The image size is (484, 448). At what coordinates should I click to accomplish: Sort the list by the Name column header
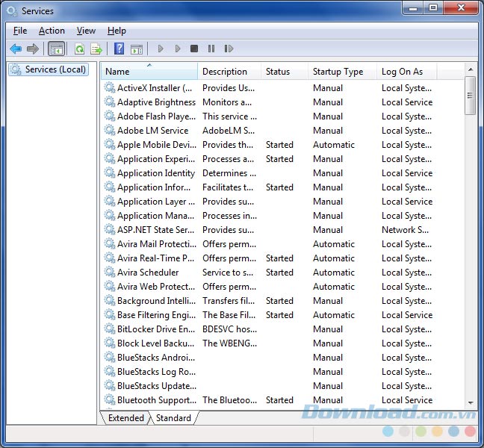tap(149, 72)
